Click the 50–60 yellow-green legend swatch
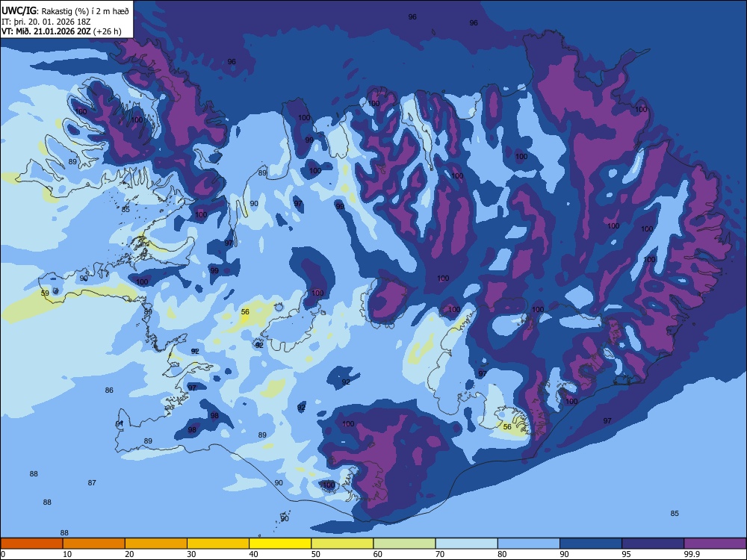Image resolution: width=747 pixels, height=560 pixels. (x=342, y=544)
